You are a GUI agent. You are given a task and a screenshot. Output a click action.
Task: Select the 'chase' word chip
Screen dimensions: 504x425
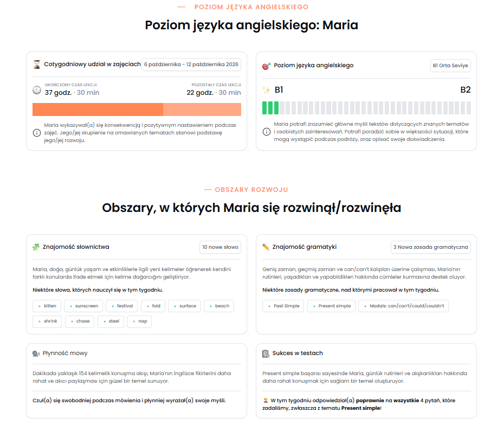80,321
